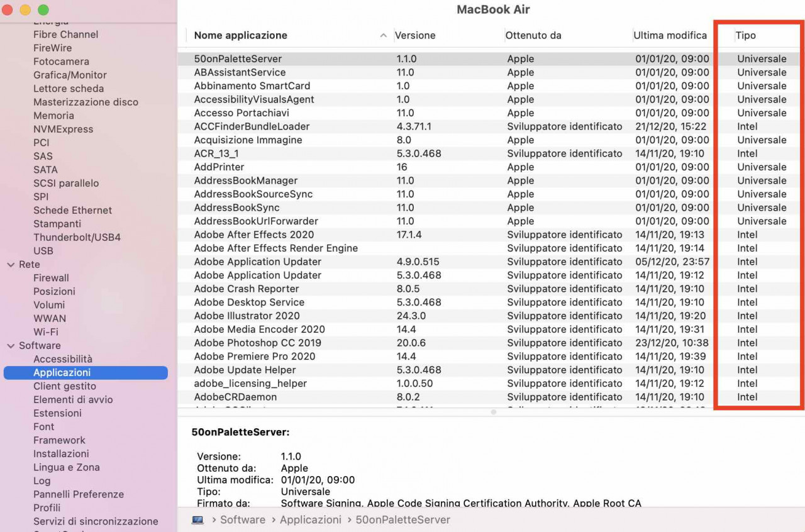Open Elementi di avvio in sidebar

[x=73, y=400]
